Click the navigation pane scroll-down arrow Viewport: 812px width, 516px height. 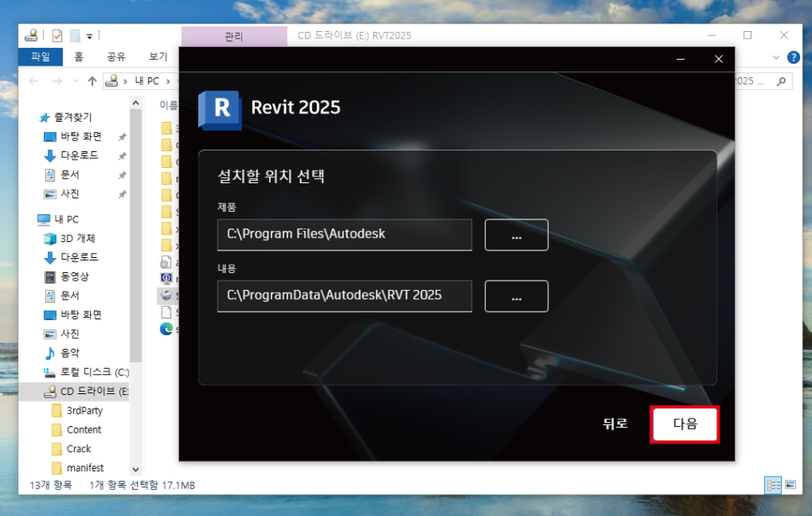pos(135,470)
